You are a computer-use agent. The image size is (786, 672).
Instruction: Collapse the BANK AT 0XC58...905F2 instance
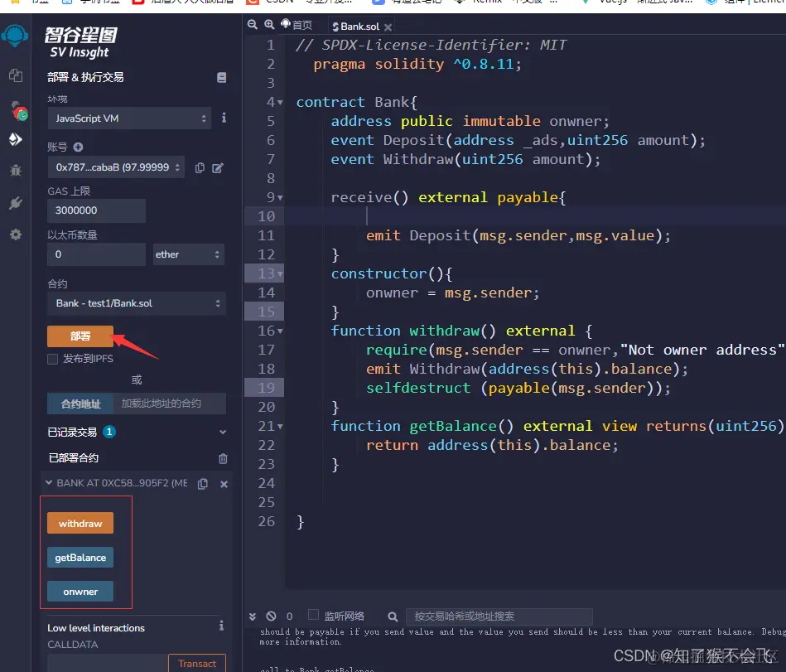point(49,483)
